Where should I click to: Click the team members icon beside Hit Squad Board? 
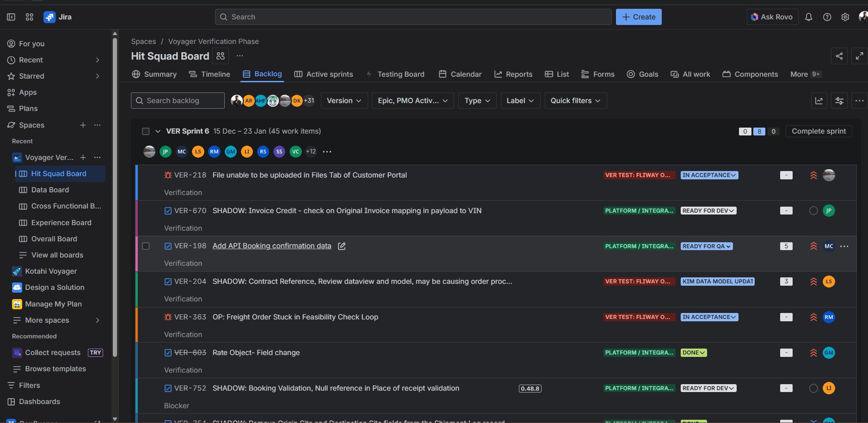pyautogui.click(x=221, y=56)
